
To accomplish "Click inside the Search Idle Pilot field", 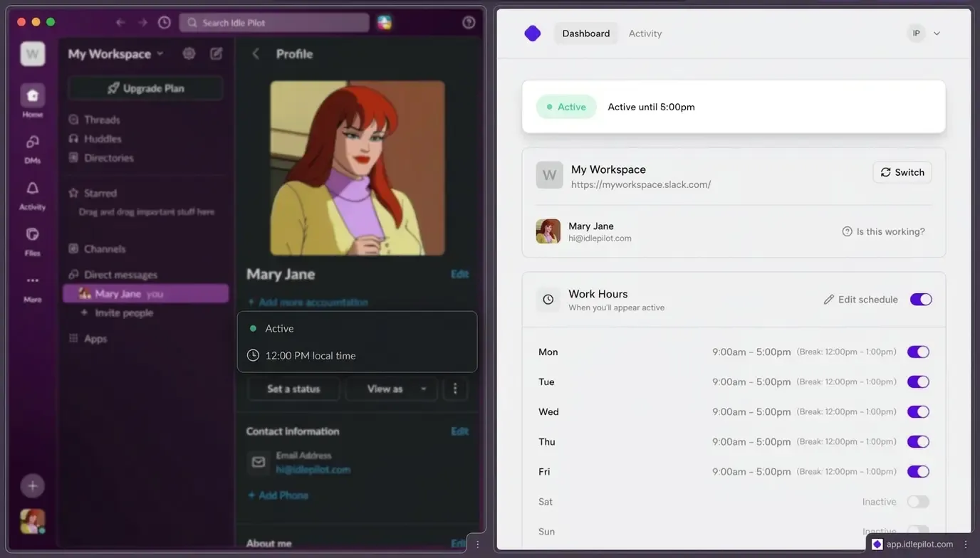I will click(273, 22).
